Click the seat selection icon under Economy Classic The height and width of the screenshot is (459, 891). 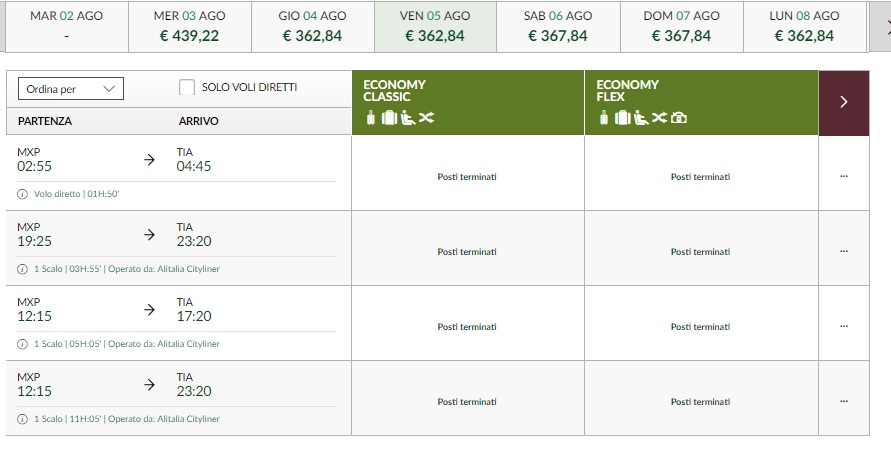407,119
